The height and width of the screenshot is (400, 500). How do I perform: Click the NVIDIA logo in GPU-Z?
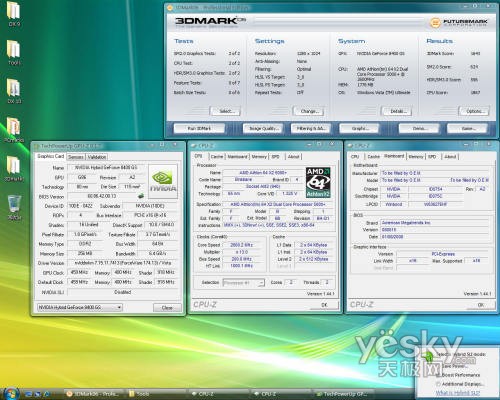pyautogui.click(x=163, y=181)
